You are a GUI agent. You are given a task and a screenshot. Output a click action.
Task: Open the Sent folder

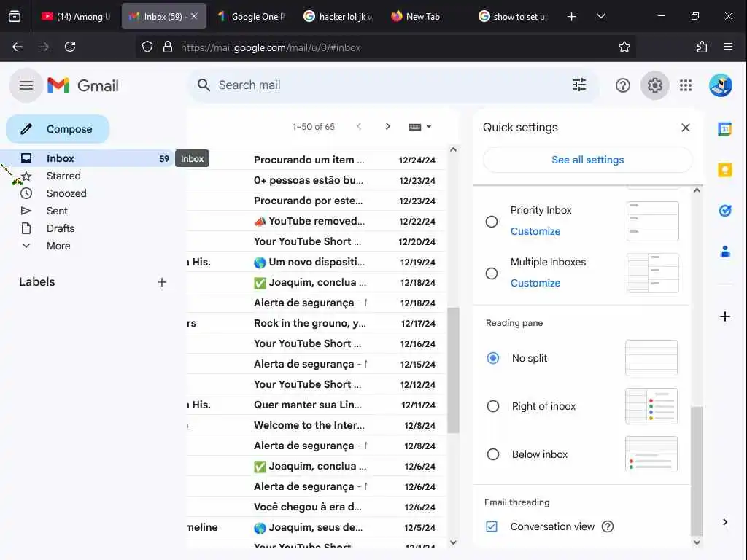point(57,211)
